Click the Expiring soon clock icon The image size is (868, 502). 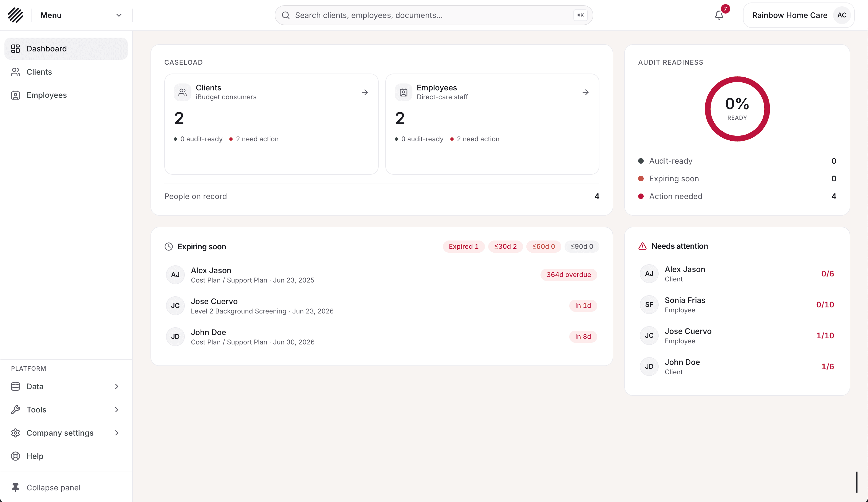(168, 247)
